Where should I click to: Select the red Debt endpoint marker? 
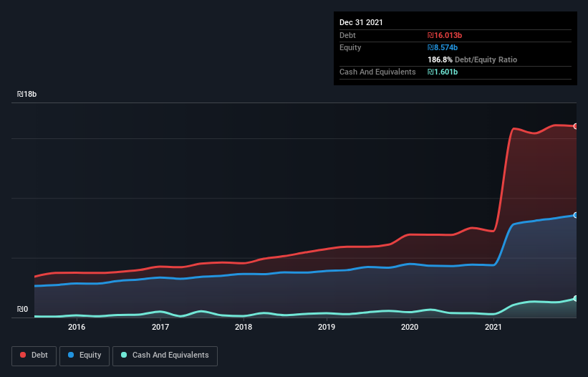576,126
